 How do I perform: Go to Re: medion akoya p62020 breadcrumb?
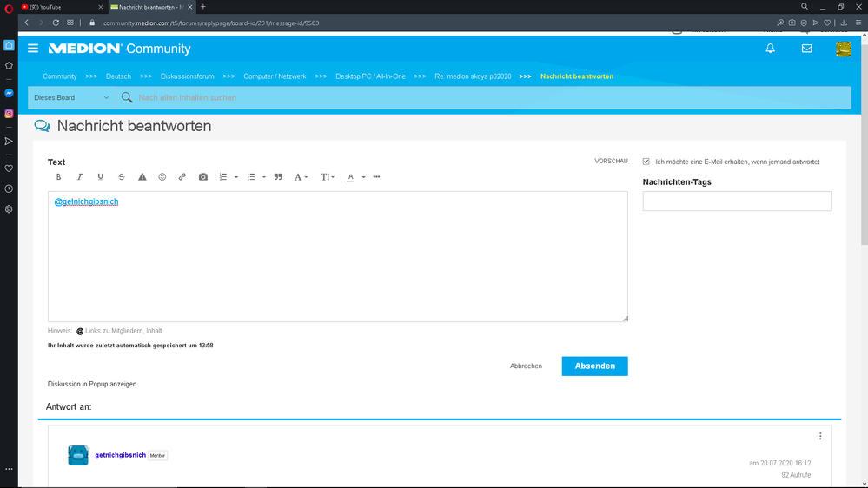click(473, 76)
